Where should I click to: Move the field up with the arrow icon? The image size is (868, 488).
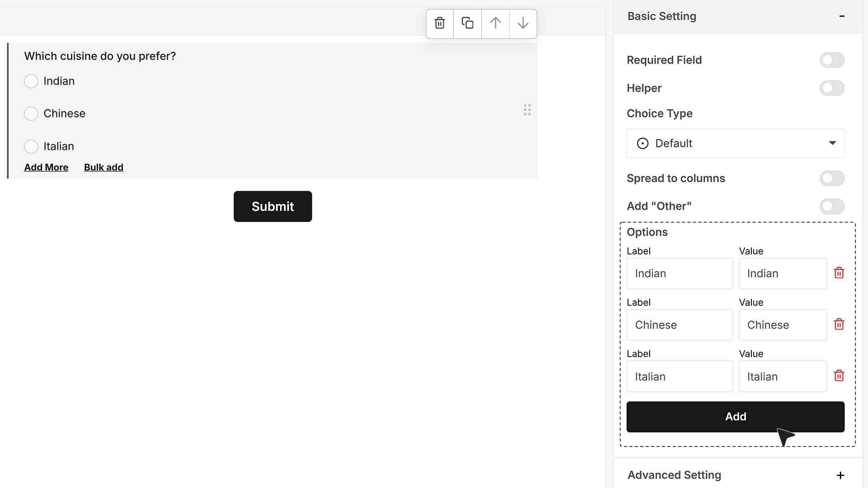click(x=495, y=23)
